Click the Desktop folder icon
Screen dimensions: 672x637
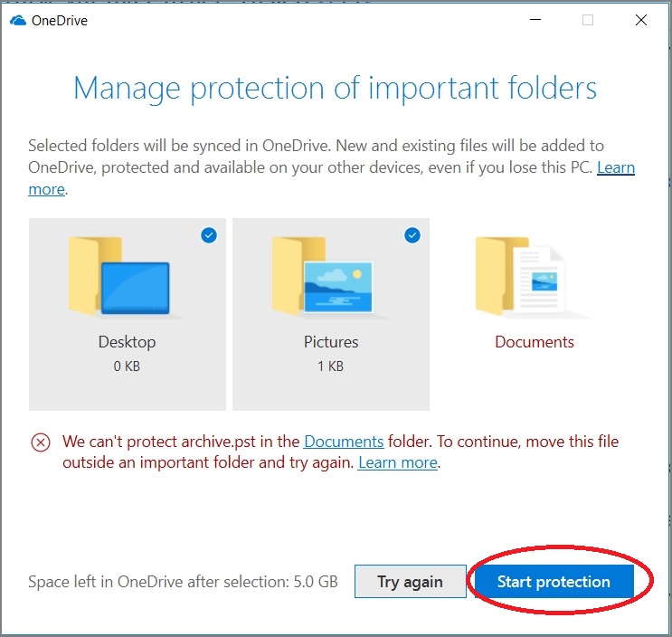pos(120,276)
